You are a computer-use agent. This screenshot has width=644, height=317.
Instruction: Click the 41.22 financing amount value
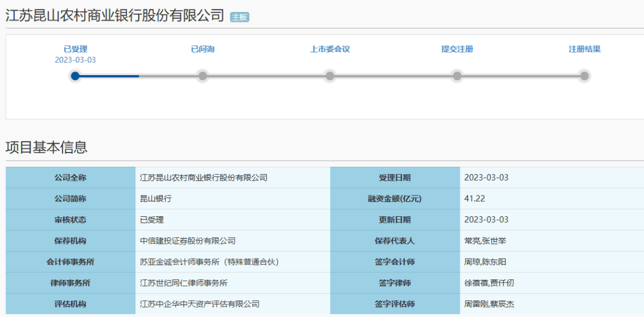[475, 199]
